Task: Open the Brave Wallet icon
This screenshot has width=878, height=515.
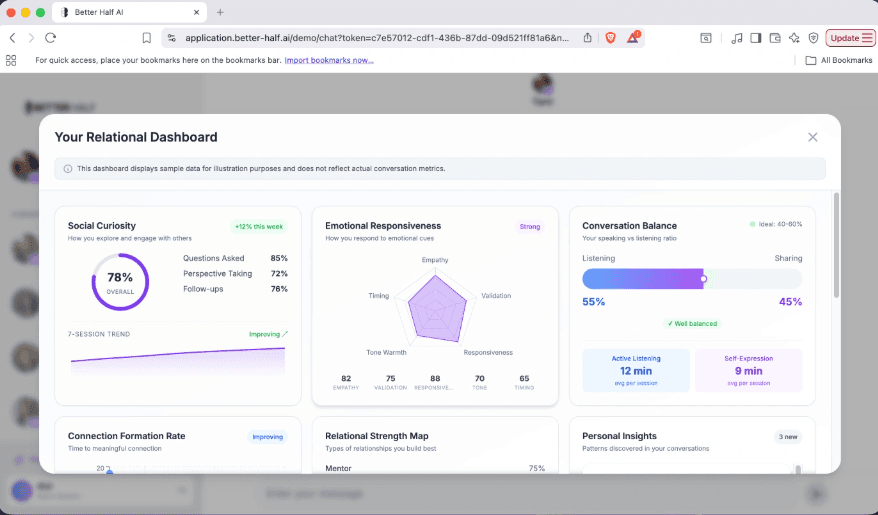Action: coord(775,38)
